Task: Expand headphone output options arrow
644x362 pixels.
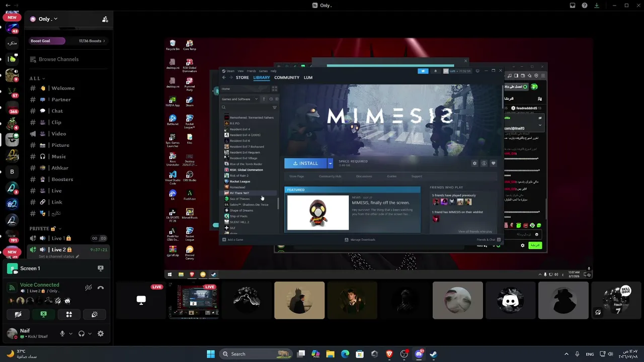Action: pos(90,333)
